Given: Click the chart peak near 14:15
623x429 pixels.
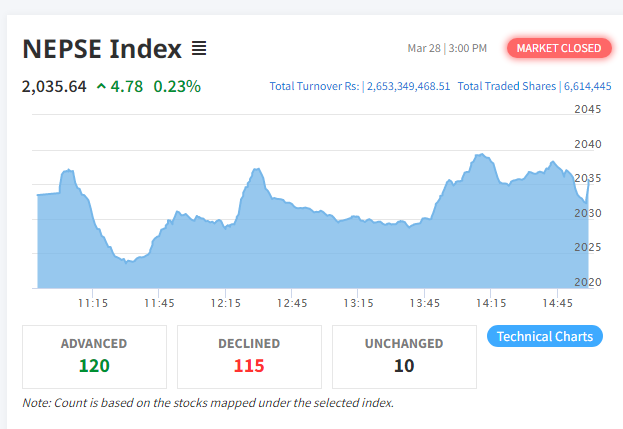Looking at the screenshot, I should pyautogui.click(x=482, y=155).
